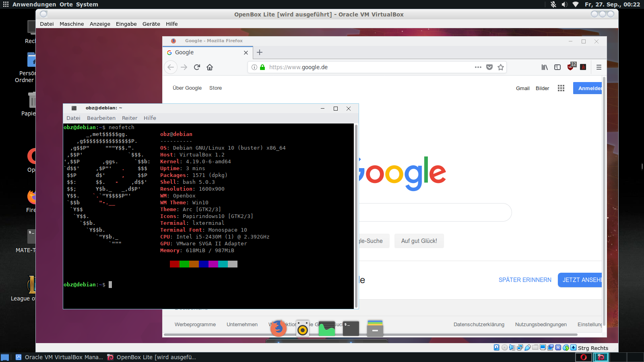This screenshot has height=362, width=644.
Task: Click the Anmelden sign-in button
Action: pos(588,88)
